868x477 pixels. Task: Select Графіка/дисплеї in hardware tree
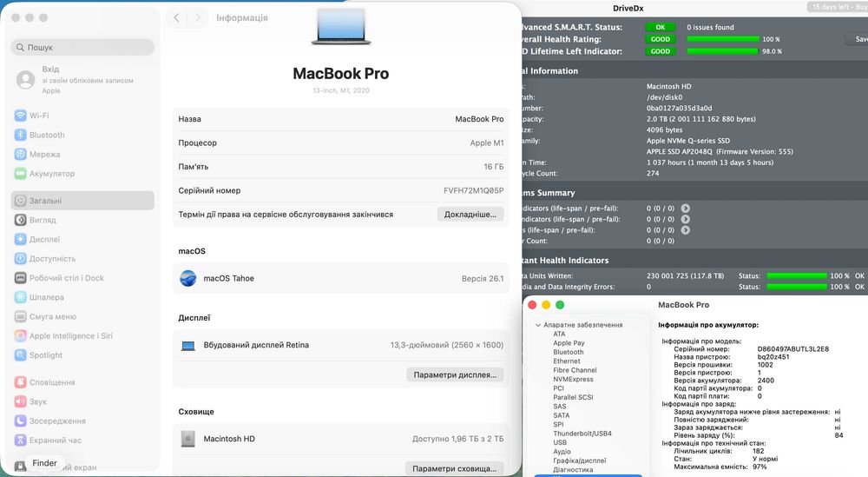pyautogui.click(x=580, y=461)
